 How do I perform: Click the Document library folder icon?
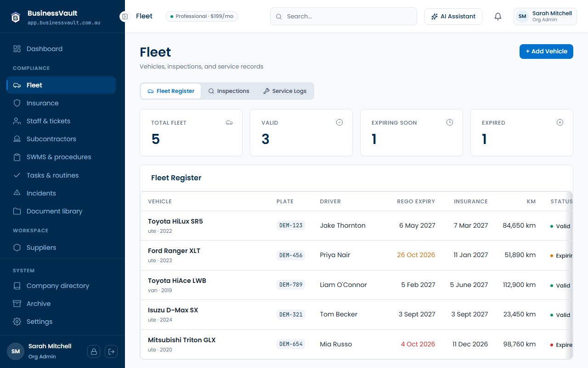pyautogui.click(x=17, y=211)
